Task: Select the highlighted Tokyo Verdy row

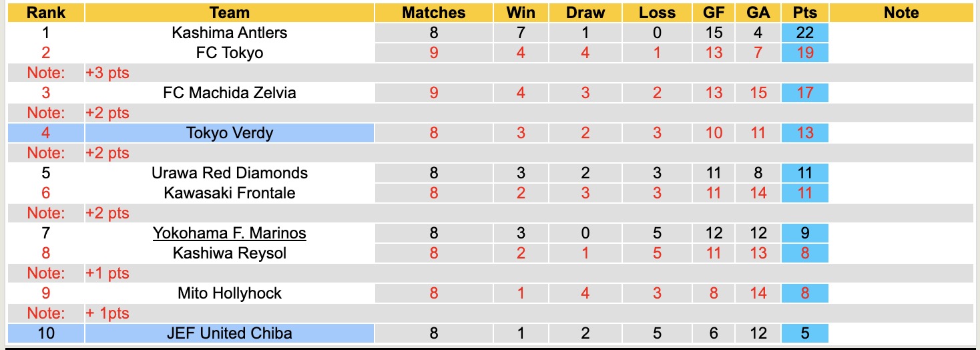Action: coord(229,133)
